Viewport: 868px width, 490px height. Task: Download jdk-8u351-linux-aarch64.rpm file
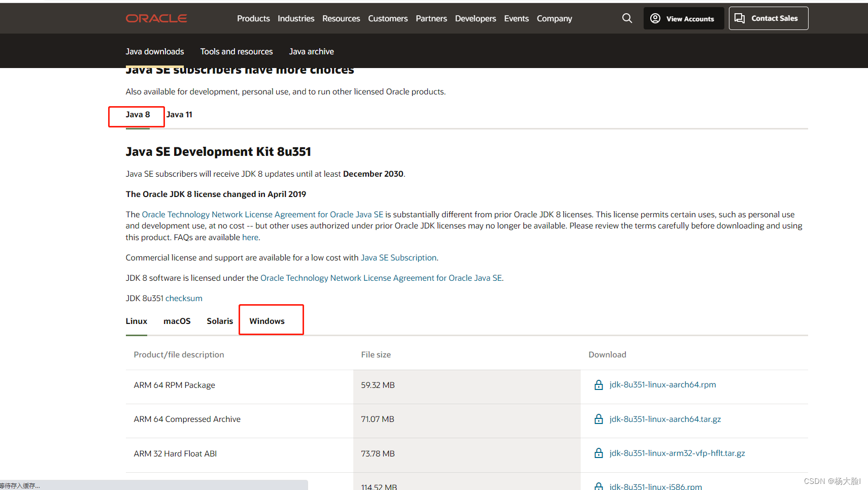662,384
